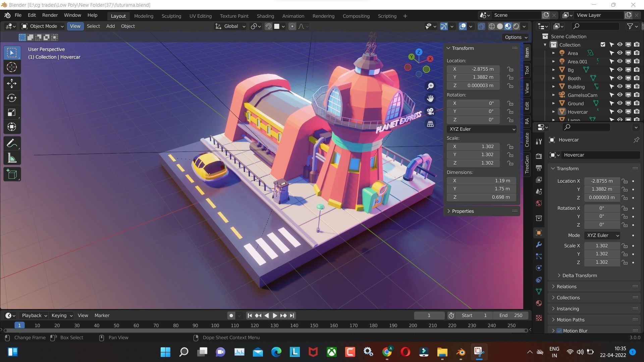Hide the Ground object in viewport
The height and width of the screenshot is (362, 644).
pyautogui.click(x=620, y=103)
